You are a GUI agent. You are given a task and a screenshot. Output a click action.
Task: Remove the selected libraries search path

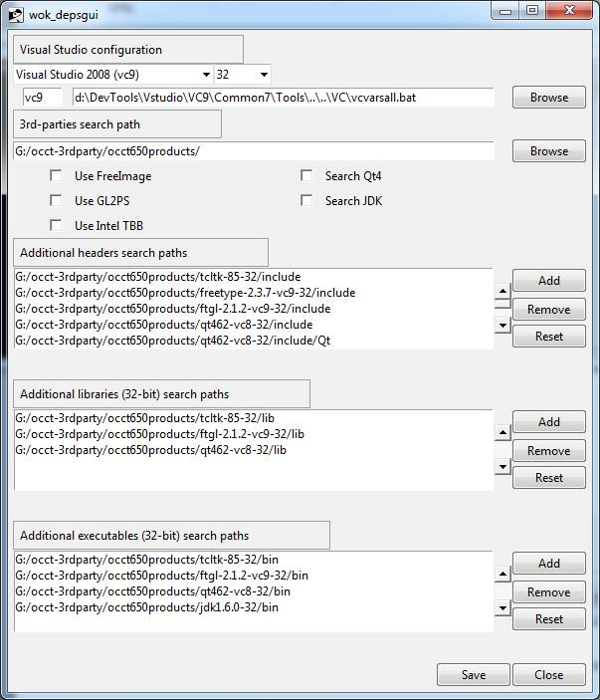coord(548,451)
